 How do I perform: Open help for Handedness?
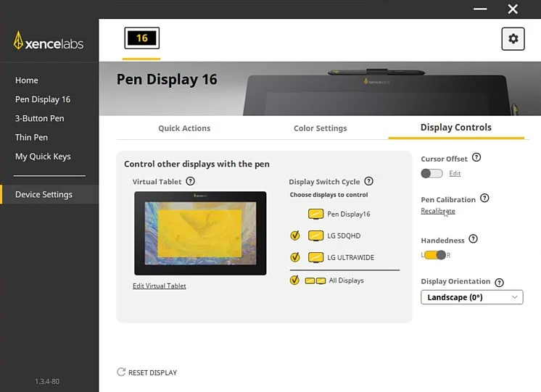click(474, 239)
